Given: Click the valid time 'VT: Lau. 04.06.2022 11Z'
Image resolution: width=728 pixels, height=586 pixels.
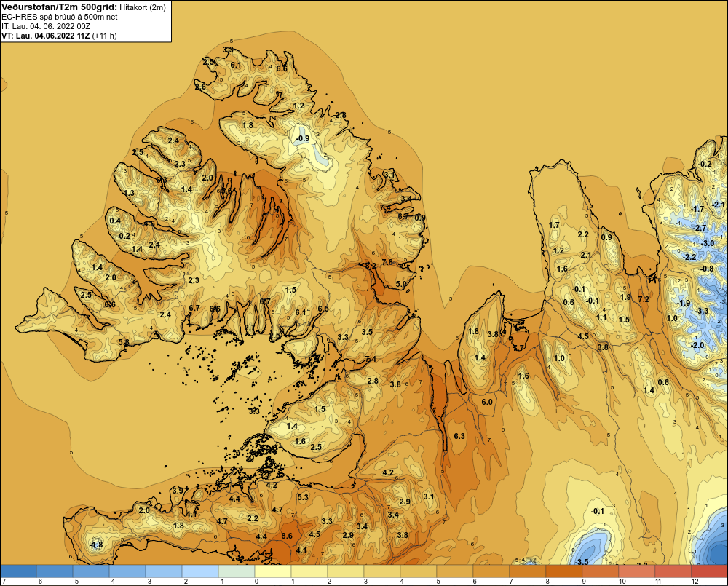Looking at the screenshot, I should click(x=45, y=36).
